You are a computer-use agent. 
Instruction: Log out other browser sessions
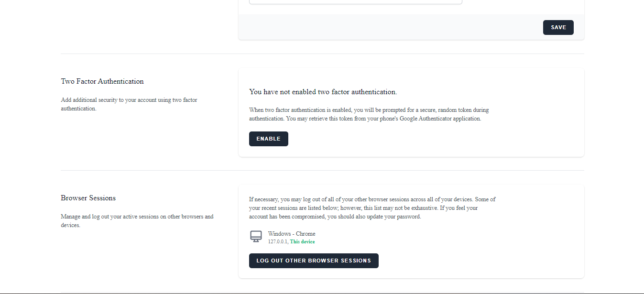pyautogui.click(x=314, y=261)
